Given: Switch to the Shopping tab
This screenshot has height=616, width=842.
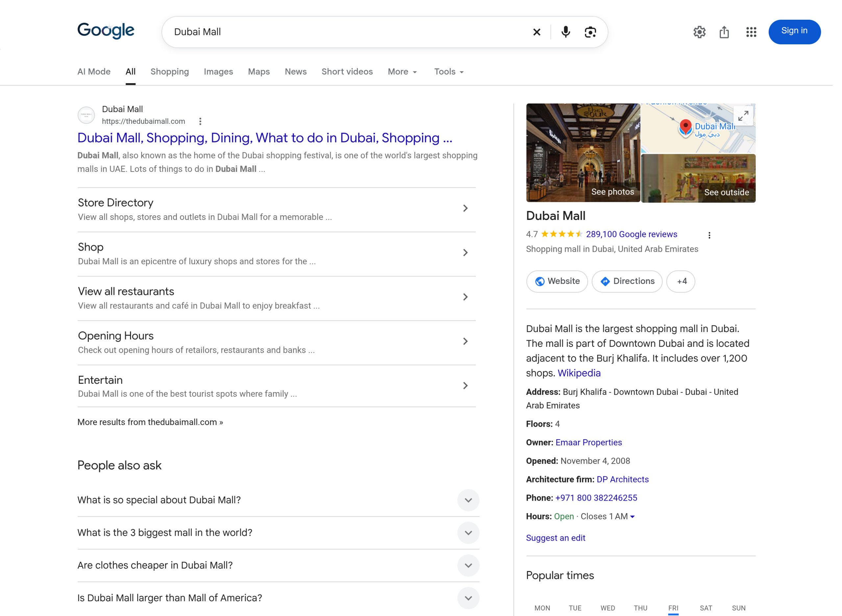Looking at the screenshot, I should point(170,72).
